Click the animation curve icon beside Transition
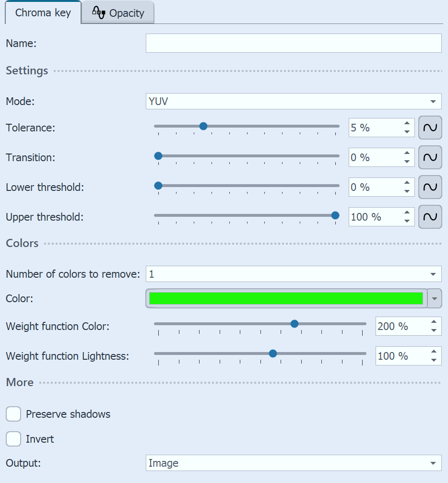This screenshot has height=483, width=448. pos(430,157)
